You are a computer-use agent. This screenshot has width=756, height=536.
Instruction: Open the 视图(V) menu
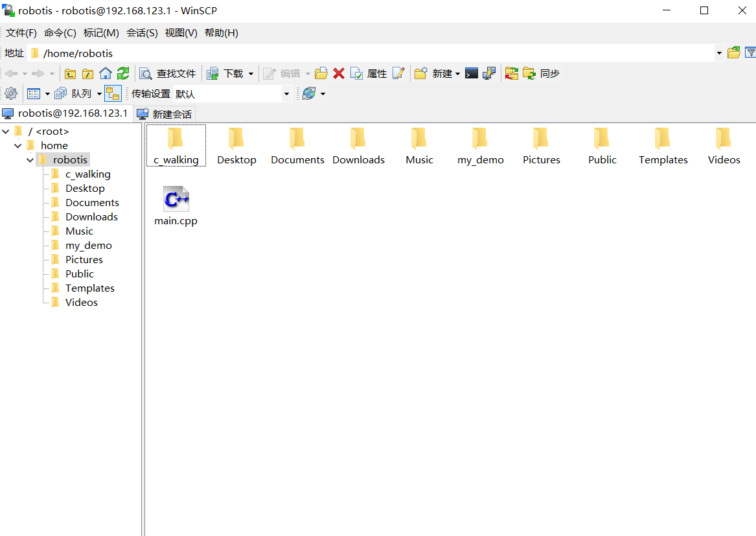181,33
